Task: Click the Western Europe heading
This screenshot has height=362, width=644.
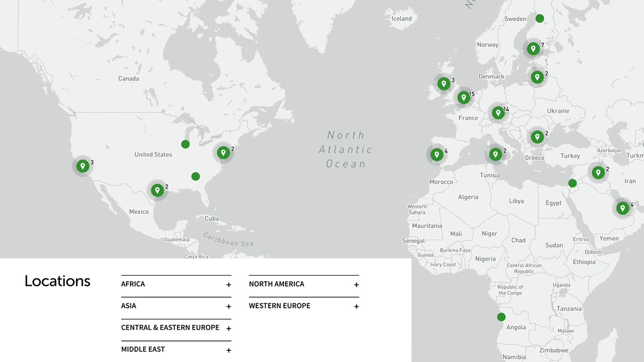Action: pyautogui.click(x=279, y=306)
